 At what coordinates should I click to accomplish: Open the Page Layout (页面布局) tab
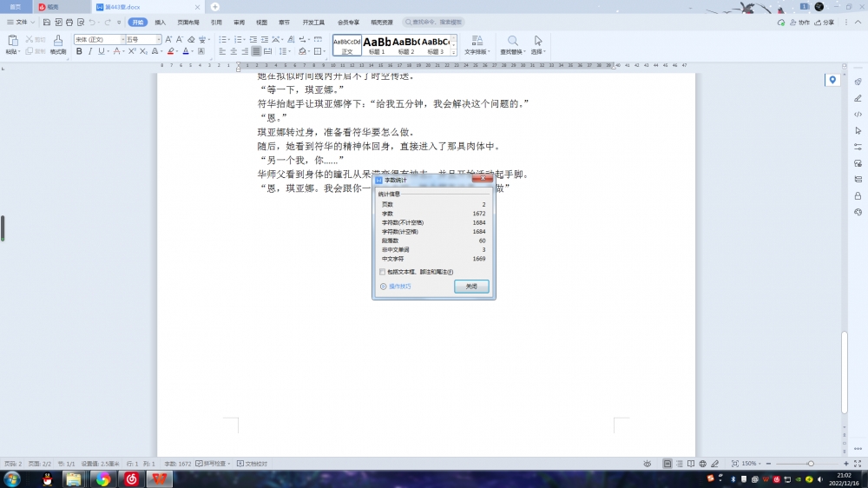188,23
